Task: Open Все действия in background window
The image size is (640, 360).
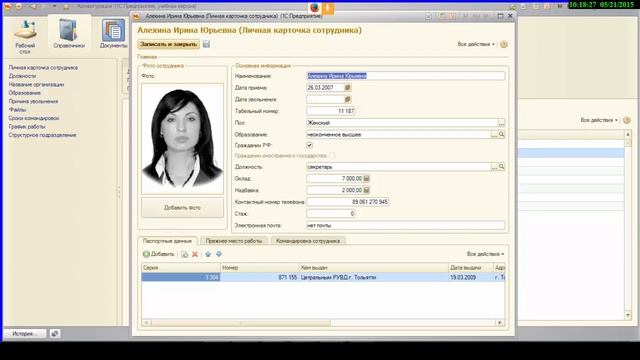Action: (x=599, y=120)
